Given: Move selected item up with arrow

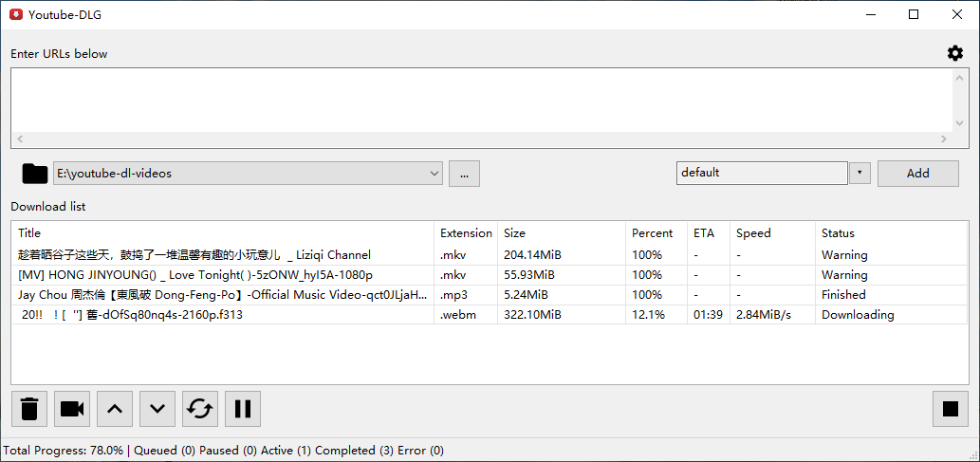Looking at the screenshot, I should click(115, 409).
